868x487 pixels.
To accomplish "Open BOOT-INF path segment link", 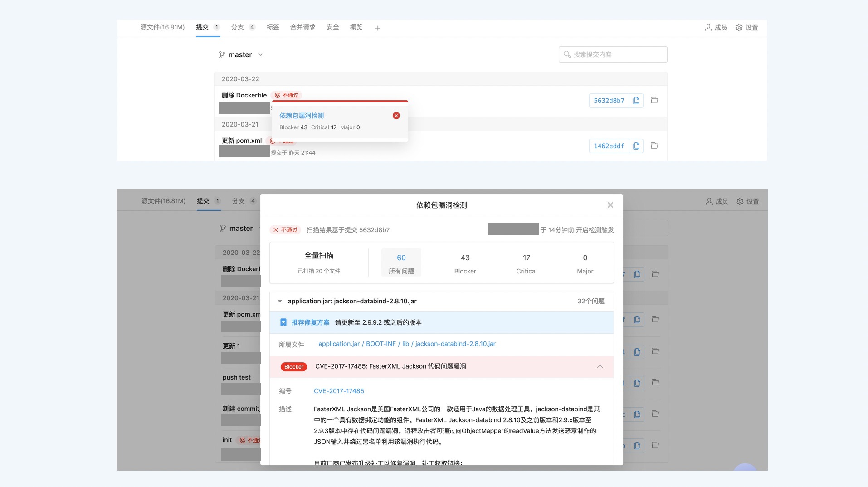I will pyautogui.click(x=381, y=344).
